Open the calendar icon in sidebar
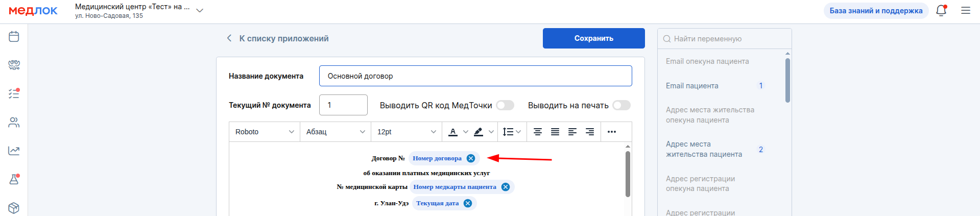980x216 pixels. click(14, 36)
